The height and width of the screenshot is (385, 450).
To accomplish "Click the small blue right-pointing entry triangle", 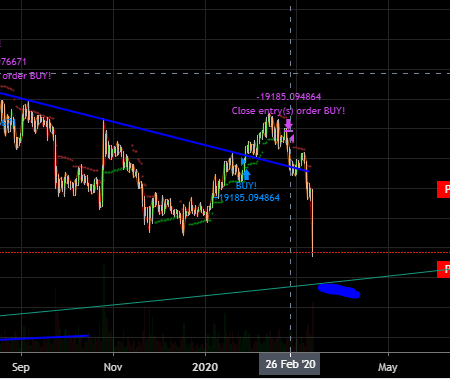I will [243, 161].
